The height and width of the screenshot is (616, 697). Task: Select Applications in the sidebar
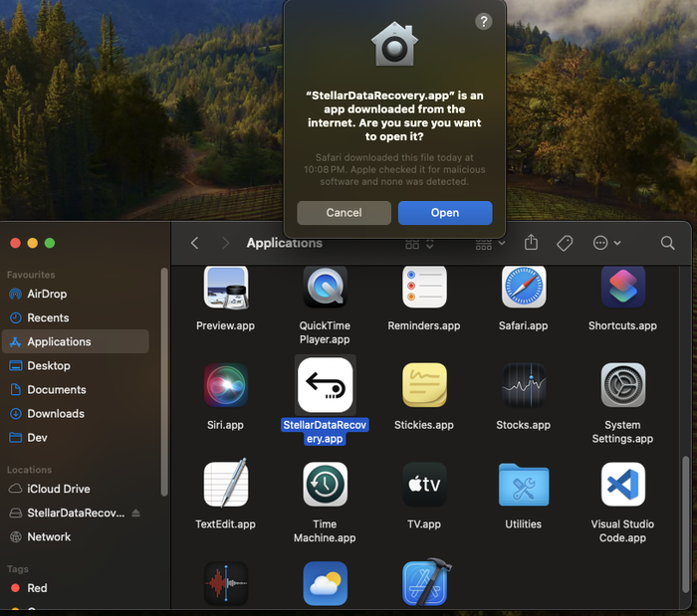coord(75,341)
